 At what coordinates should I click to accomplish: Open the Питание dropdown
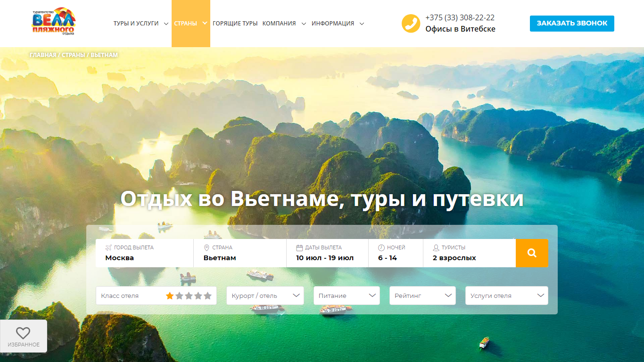347,296
